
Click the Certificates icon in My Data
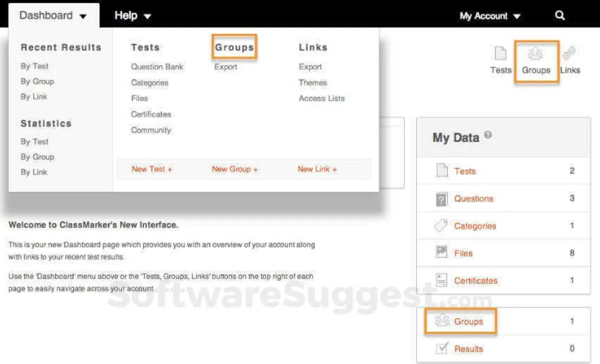[441, 280]
